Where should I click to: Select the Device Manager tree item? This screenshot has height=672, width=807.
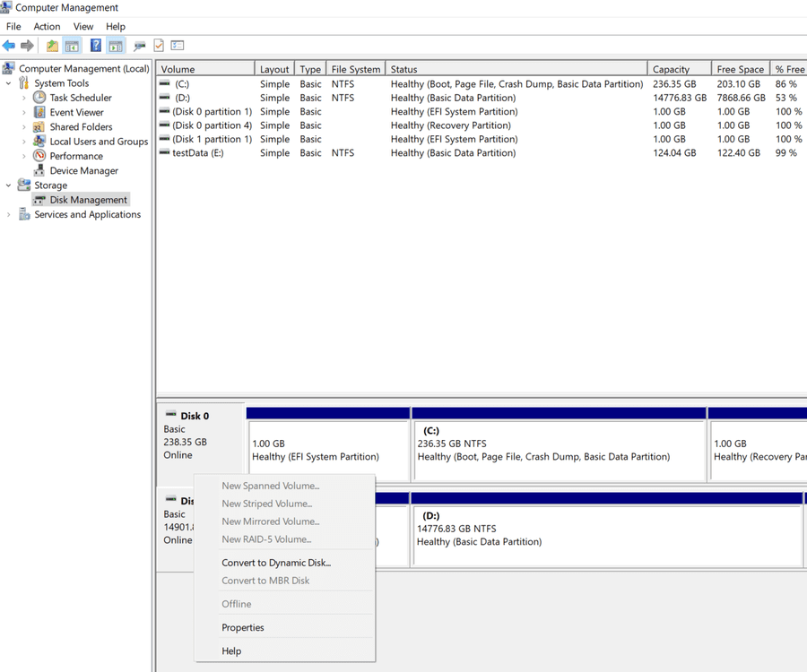pyautogui.click(x=84, y=170)
